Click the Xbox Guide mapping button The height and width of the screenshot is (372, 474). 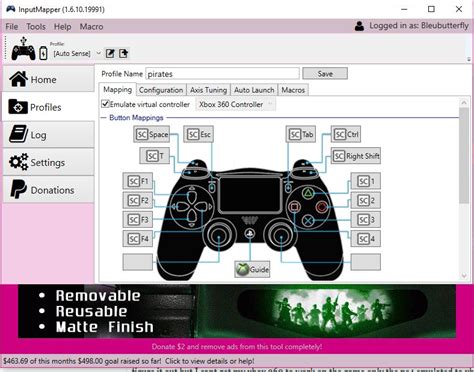252,269
